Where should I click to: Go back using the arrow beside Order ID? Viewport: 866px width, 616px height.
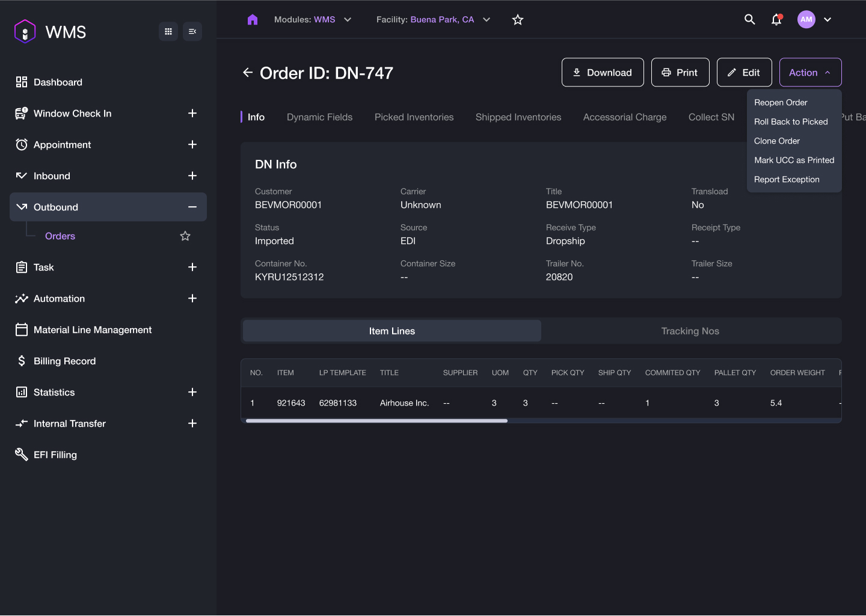pyautogui.click(x=248, y=73)
